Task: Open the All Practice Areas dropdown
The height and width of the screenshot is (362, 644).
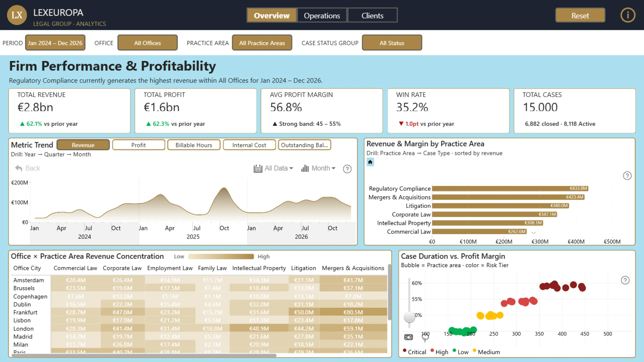Action: [262, 43]
